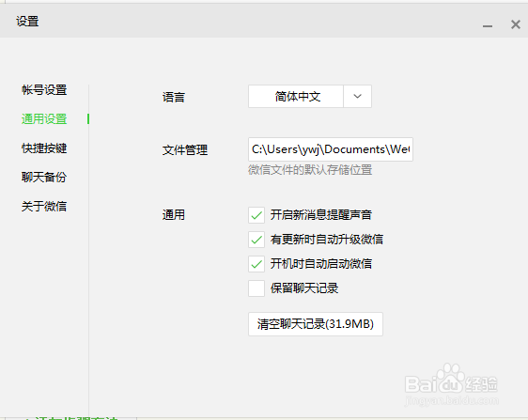Image resolution: width=528 pixels, height=420 pixels.
Task: Click the 语言 label
Action: coord(174,98)
